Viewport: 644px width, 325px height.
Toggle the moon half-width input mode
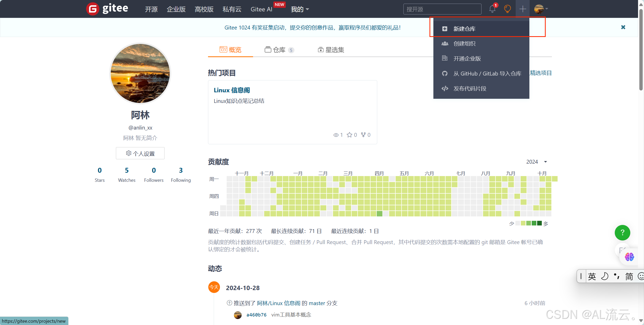[605, 276]
